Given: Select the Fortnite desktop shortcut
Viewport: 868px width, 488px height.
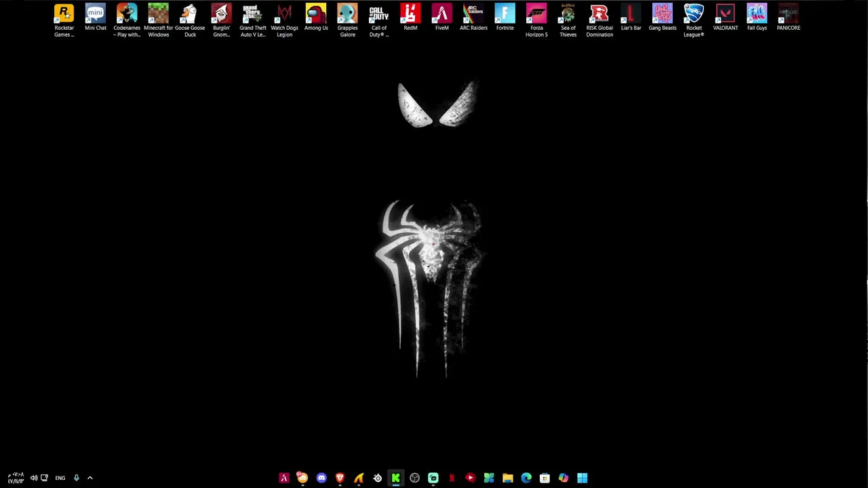Looking at the screenshot, I should coord(505,18).
